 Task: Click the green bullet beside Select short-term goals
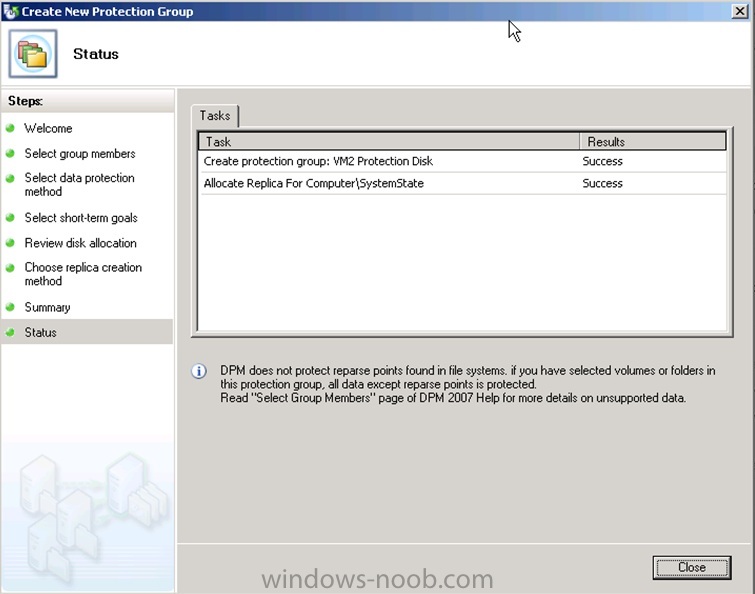pyautogui.click(x=10, y=218)
